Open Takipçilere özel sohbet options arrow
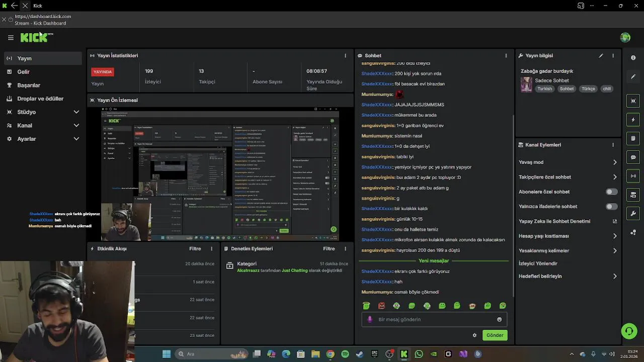 click(615, 177)
